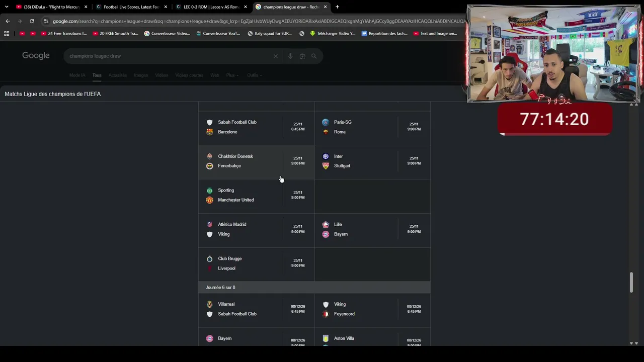Image resolution: width=644 pixels, height=362 pixels.
Task: Click the Lille club crest
Action: tap(326, 225)
